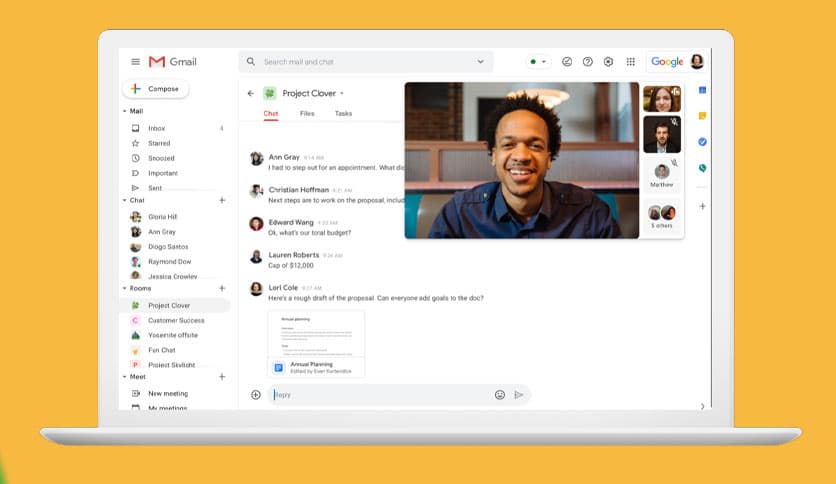Switch to the Tasks tab
The image size is (836, 484).
coord(343,114)
